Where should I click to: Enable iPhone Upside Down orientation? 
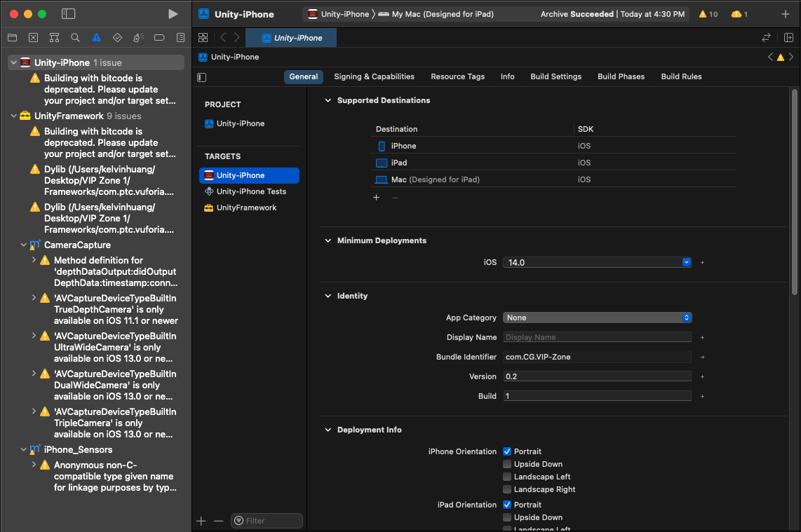(507, 464)
